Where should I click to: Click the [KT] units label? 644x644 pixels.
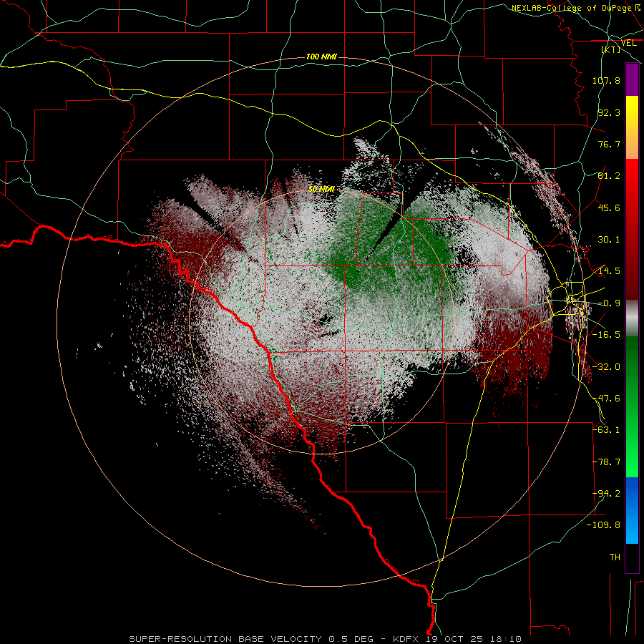(611, 49)
